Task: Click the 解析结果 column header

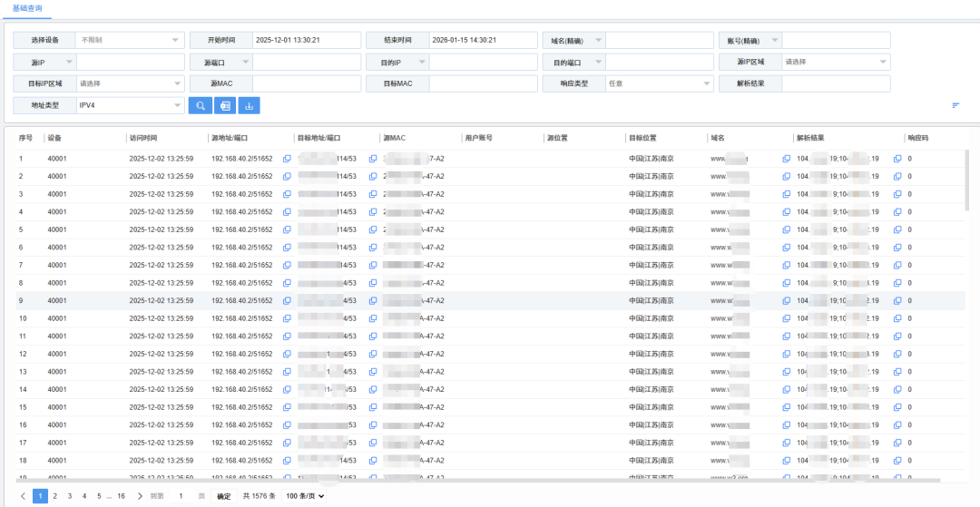Action: [810, 138]
